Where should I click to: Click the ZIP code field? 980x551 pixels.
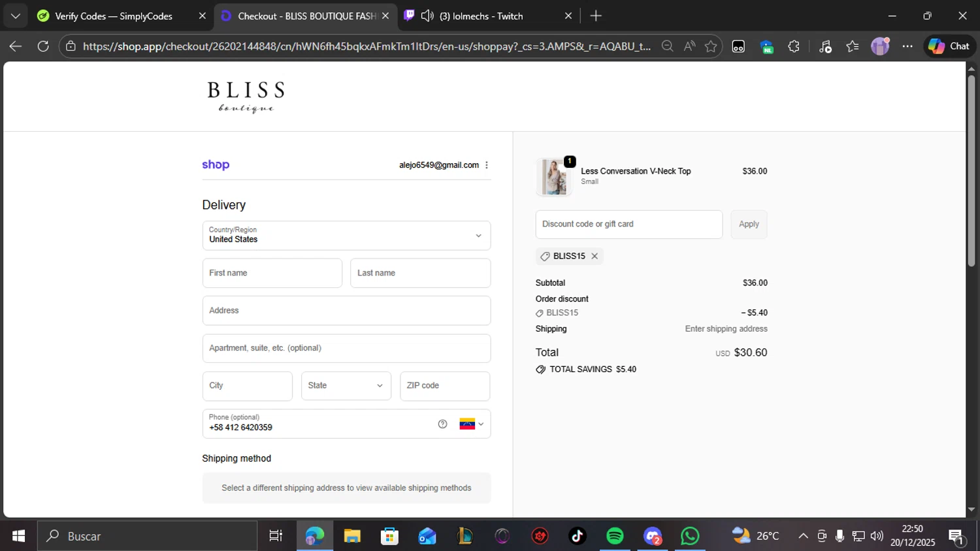(445, 386)
